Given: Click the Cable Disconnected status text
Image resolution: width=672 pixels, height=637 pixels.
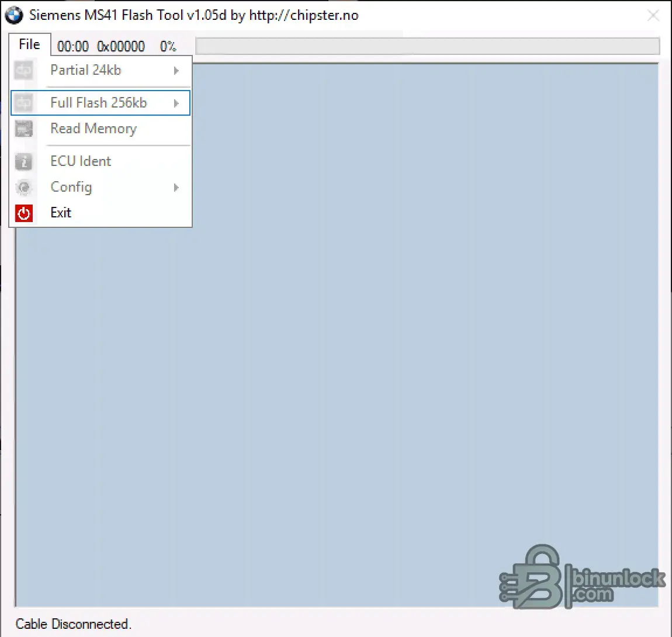Looking at the screenshot, I should coord(73,624).
